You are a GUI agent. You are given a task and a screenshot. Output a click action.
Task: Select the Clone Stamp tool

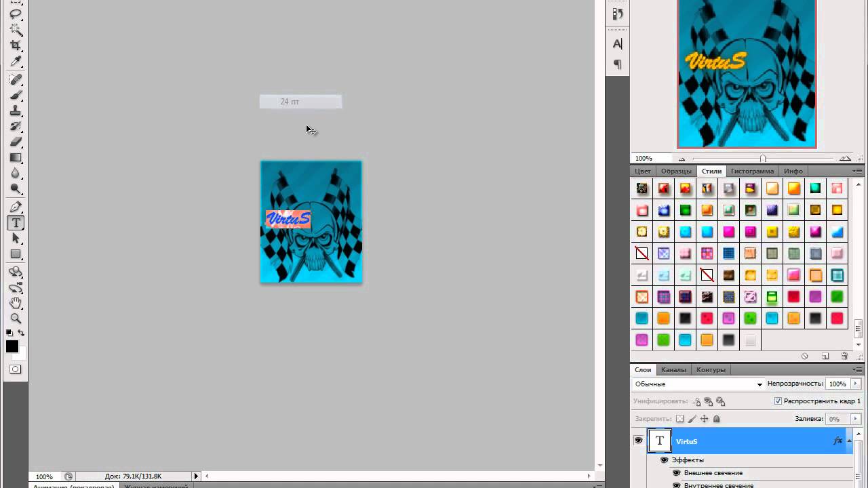pos(16,110)
